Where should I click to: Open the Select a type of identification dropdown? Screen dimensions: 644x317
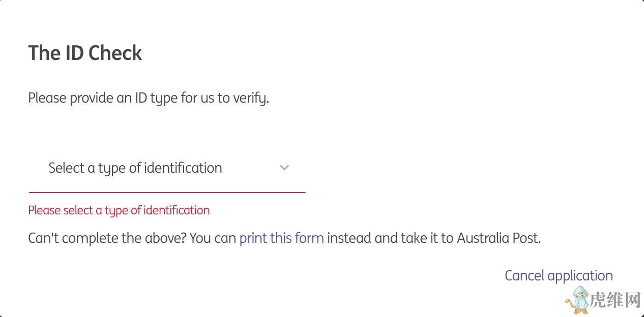pyautogui.click(x=167, y=168)
